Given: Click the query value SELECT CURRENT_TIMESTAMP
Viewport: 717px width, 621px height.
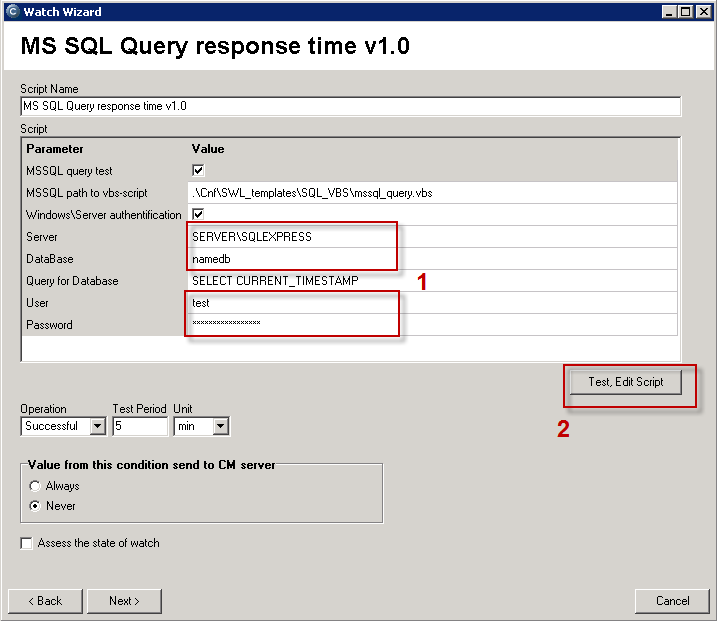Looking at the screenshot, I should [275, 281].
